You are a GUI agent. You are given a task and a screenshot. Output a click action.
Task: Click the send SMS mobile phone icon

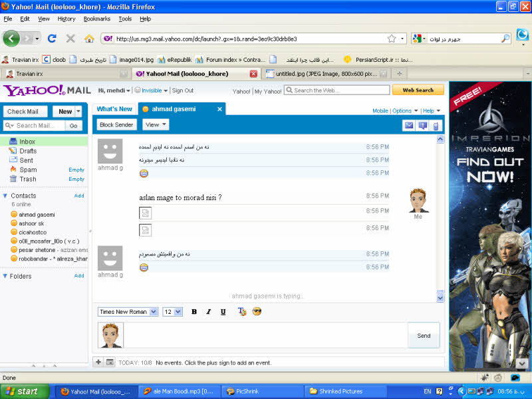(436, 126)
